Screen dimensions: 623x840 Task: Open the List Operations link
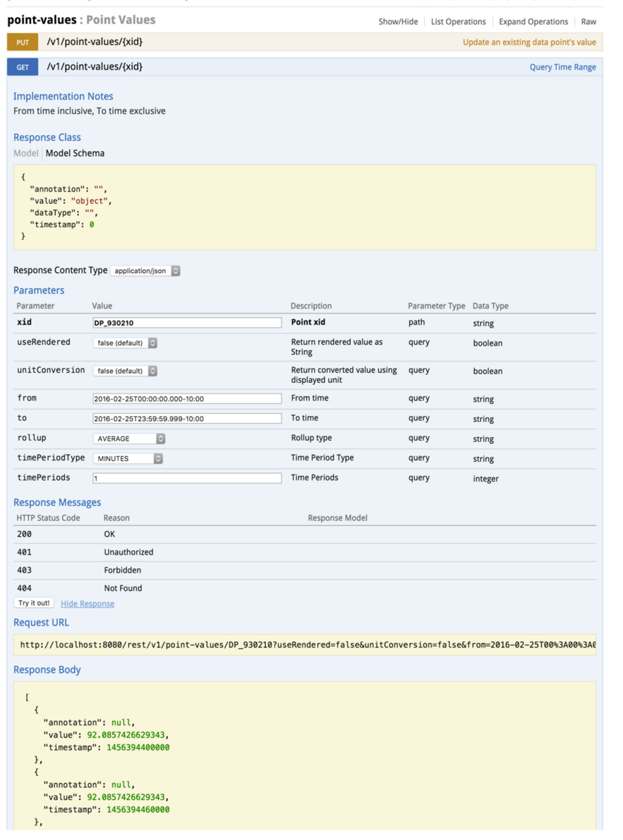pos(458,22)
